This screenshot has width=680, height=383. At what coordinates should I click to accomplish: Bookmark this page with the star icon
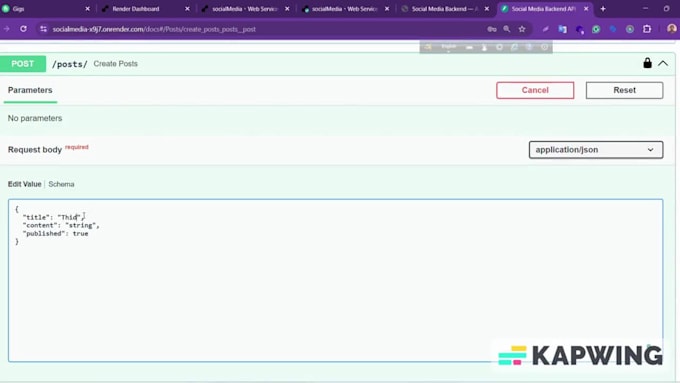point(522,29)
